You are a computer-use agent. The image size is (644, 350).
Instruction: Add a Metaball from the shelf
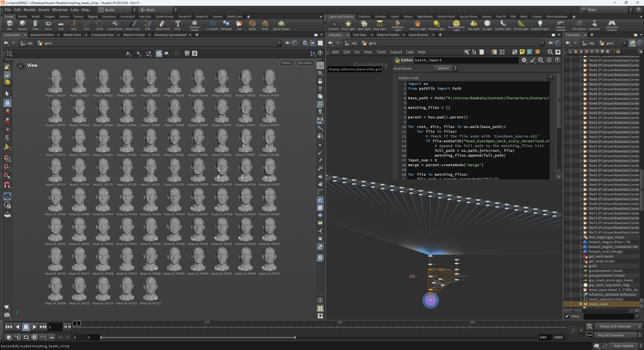click(226, 25)
